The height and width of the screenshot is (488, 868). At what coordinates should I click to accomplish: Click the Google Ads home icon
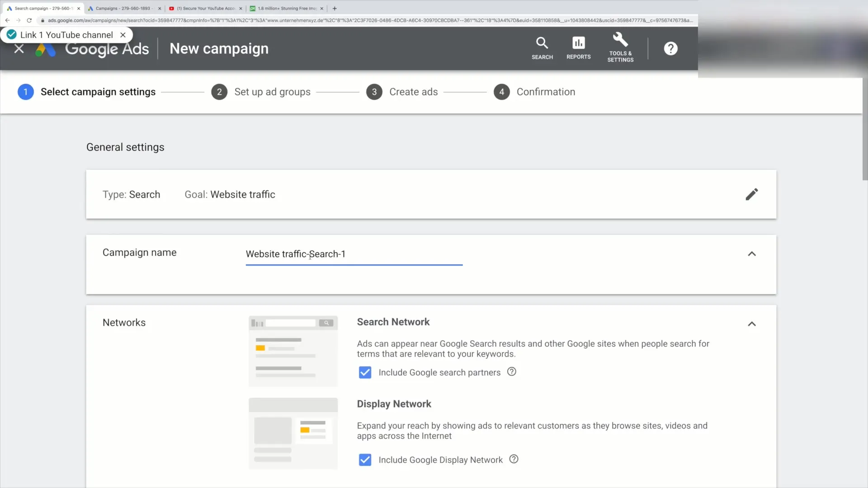[x=45, y=48]
